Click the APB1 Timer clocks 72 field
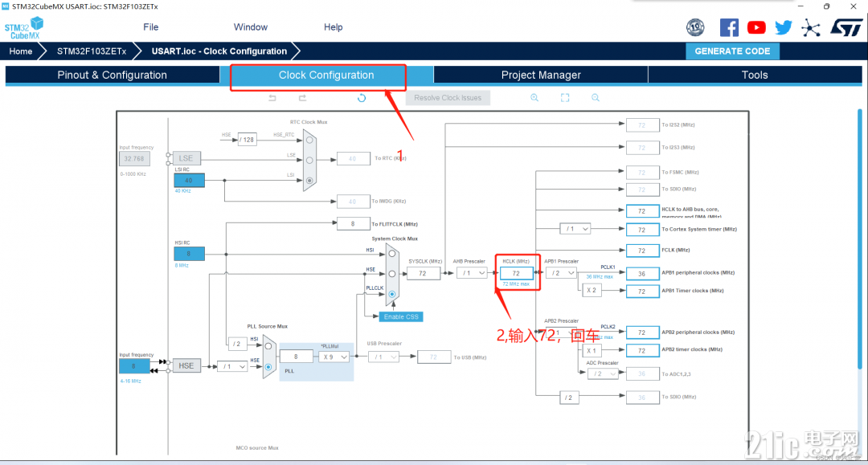Image resolution: width=868 pixels, height=465 pixels. coord(642,292)
